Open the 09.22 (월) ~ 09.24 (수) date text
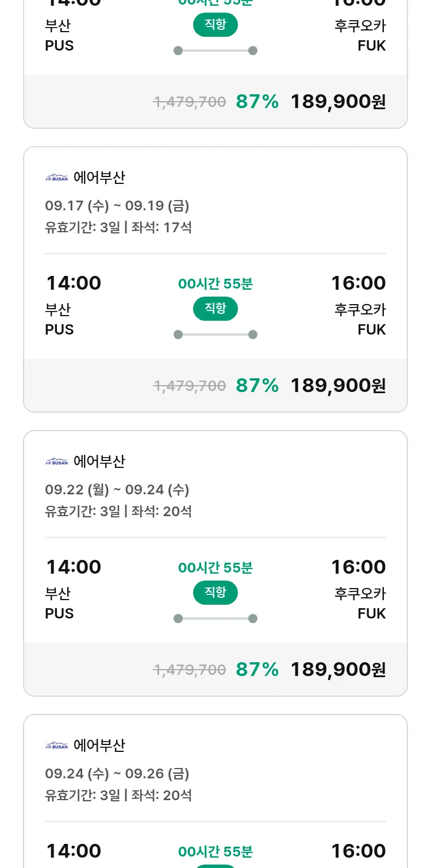Screen dimensions: 431x868 pyautogui.click(x=117, y=490)
